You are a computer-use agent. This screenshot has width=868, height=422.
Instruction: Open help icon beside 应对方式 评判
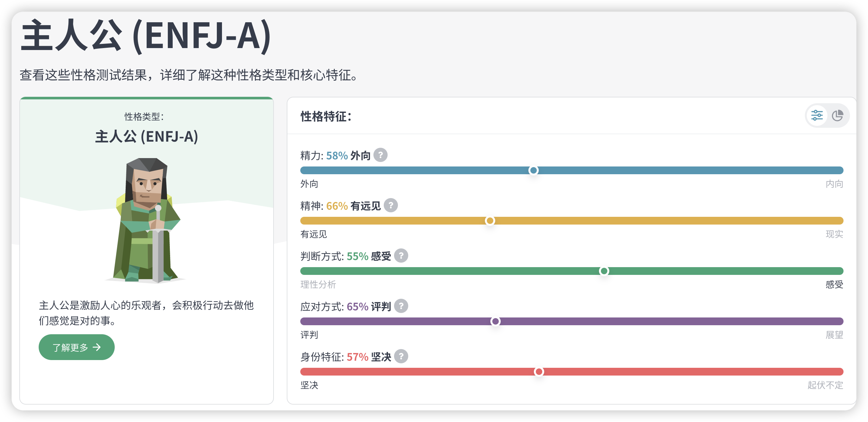point(400,306)
